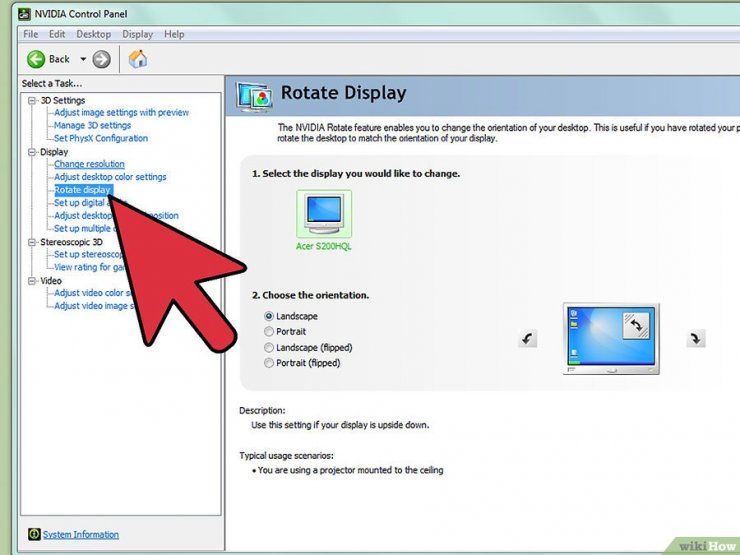Screen dimensions: 740x555
Task: Open the Help menu
Action: [174, 34]
